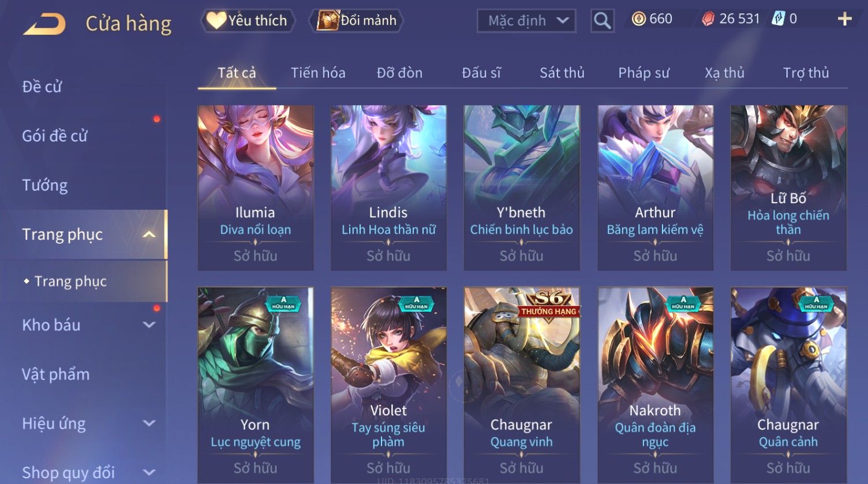Open Yêu thích heart favorites
Screen dimensions: 868x484
pyautogui.click(x=248, y=21)
